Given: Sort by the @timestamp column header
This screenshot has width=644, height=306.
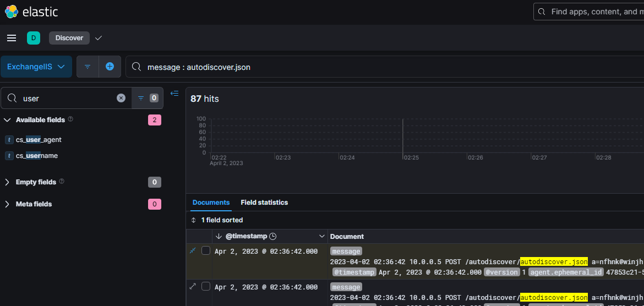Looking at the screenshot, I should 247,236.
